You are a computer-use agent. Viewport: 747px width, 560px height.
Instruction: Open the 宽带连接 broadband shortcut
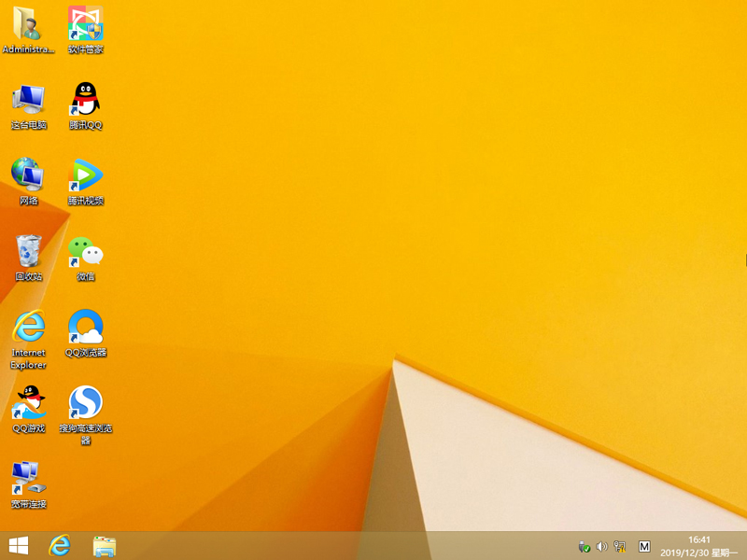click(28, 483)
